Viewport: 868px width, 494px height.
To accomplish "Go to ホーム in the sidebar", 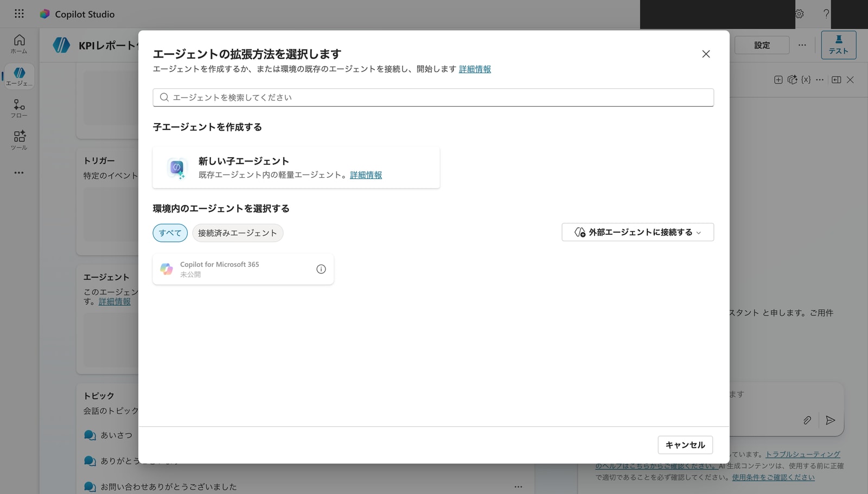I will 19,44.
